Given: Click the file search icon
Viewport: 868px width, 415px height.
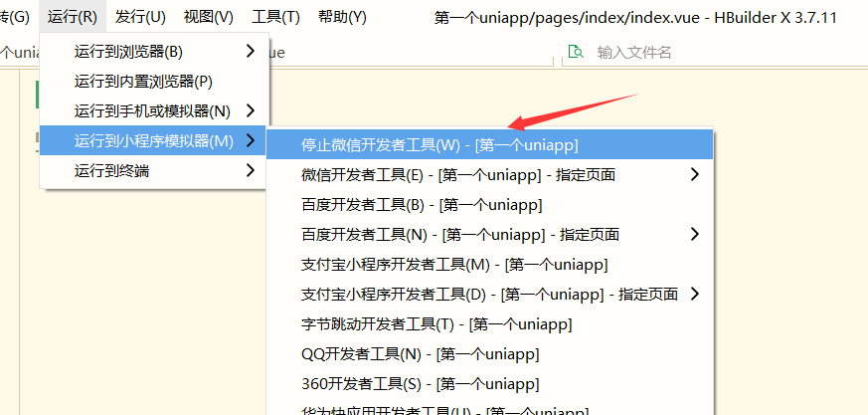Looking at the screenshot, I should tap(576, 52).
